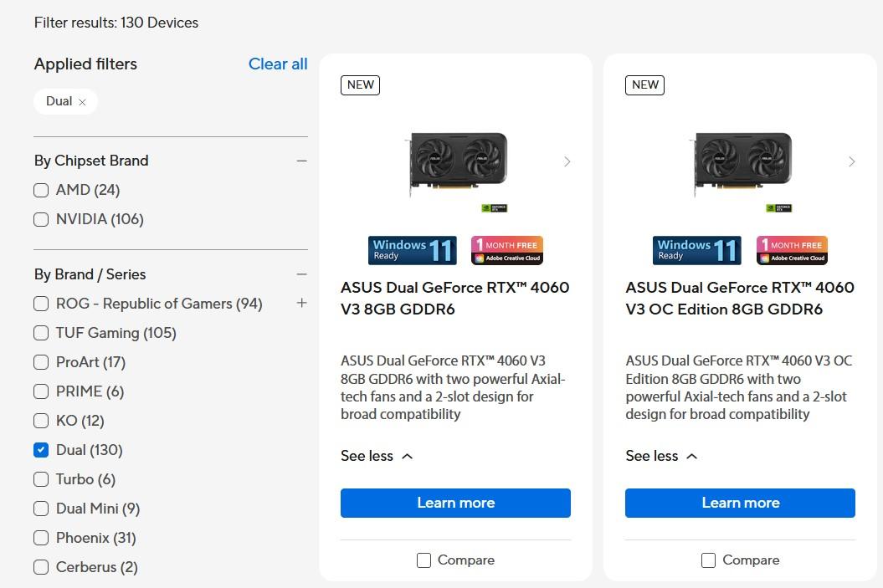This screenshot has height=588, width=883.
Task: Check the AMD chipset filter
Action: pyautogui.click(x=41, y=190)
